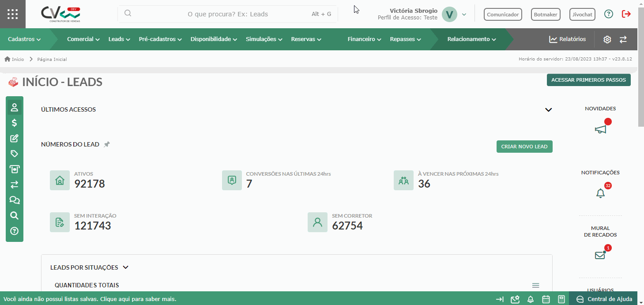Expand the Últimos Acessos section chevron
644x305 pixels.
(x=549, y=109)
